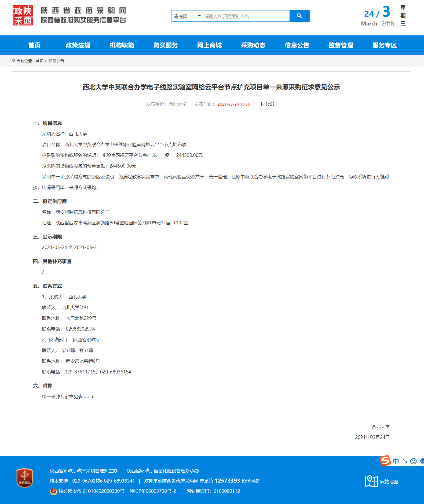The width and height of the screenshot is (424, 504).
Task: Download 单一来源专家意见表.docx attachment
Action: coord(68,396)
